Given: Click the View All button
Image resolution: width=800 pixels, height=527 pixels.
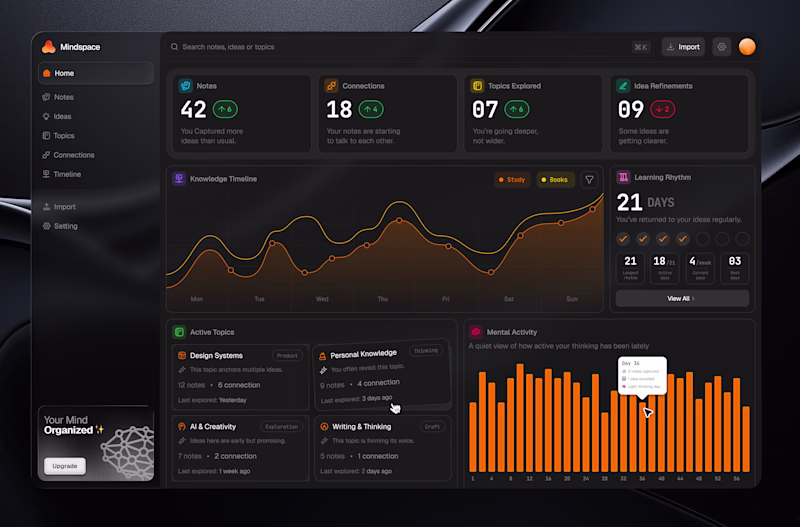Looking at the screenshot, I should [x=682, y=298].
